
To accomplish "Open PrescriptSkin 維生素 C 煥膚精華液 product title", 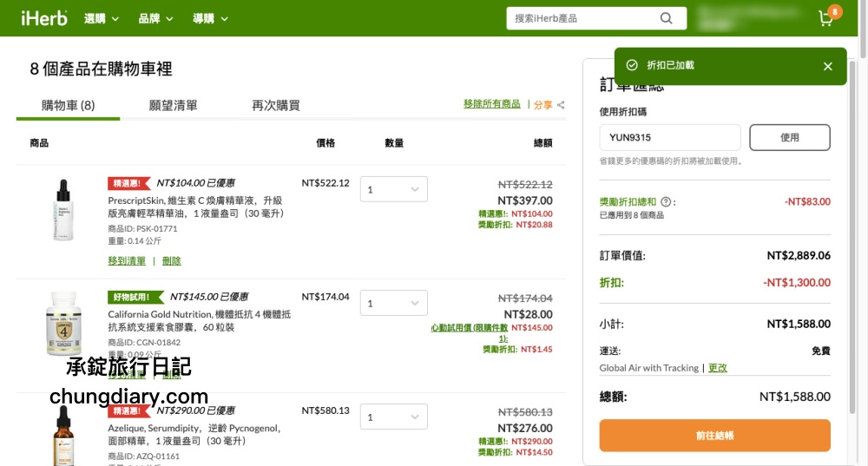I will tap(196, 207).
